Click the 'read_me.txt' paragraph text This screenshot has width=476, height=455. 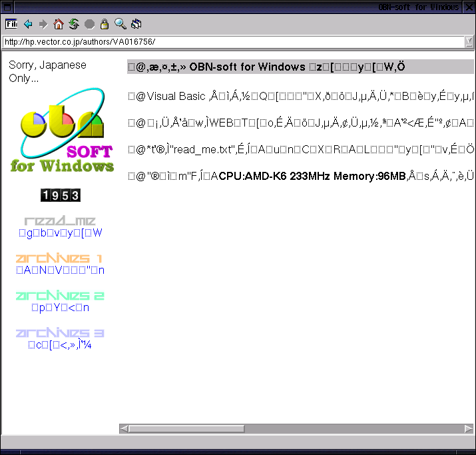tap(300, 149)
